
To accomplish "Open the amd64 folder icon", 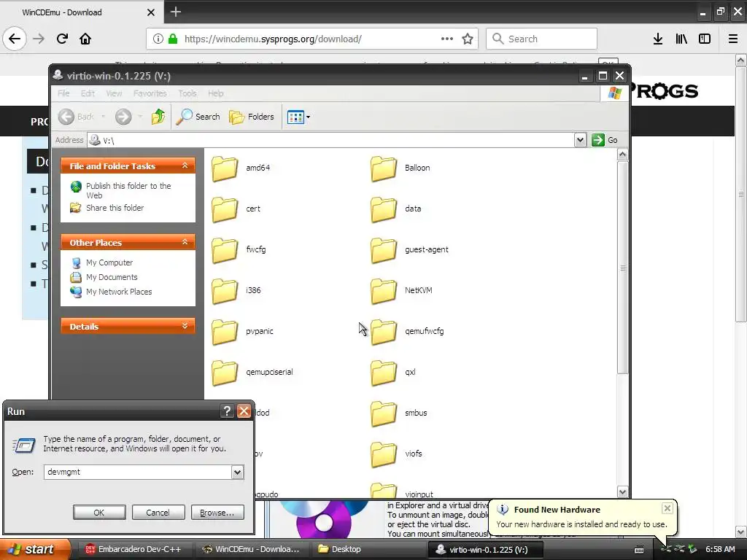I will 225,168.
